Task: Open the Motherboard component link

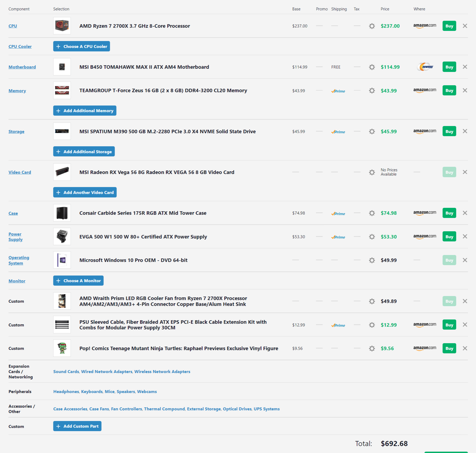Action: pyautogui.click(x=22, y=67)
